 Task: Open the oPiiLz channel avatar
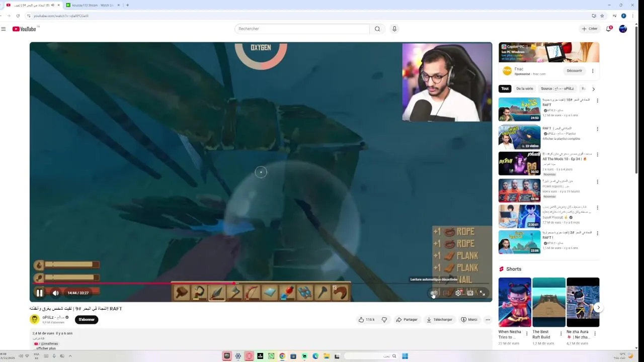[x=34, y=319]
